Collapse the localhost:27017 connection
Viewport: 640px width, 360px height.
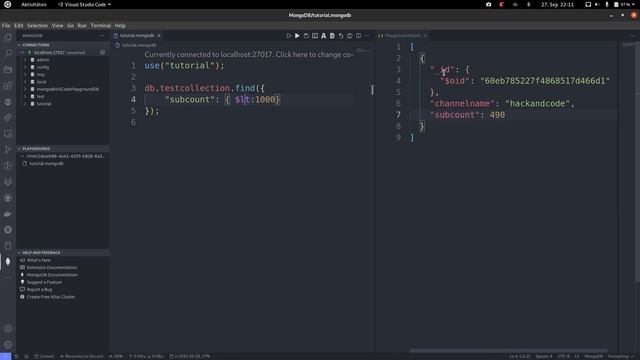click(x=22, y=53)
